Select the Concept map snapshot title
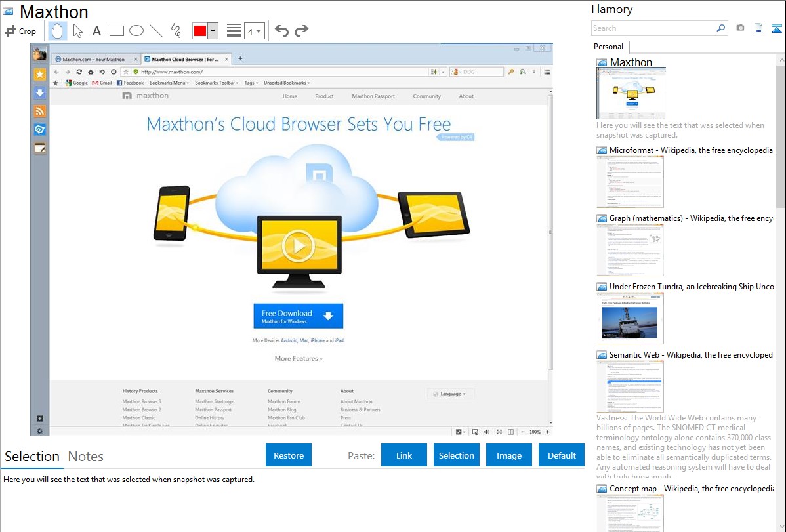Viewport: 786px width, 532px height. 692,488
